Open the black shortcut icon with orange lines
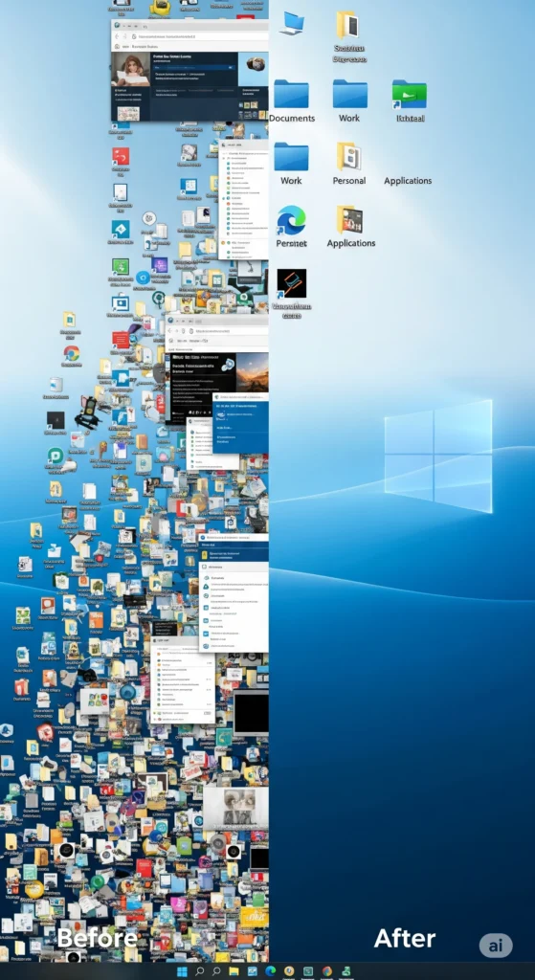The width and height of the screenshot is (535, 980). click(x=291, y=283)
